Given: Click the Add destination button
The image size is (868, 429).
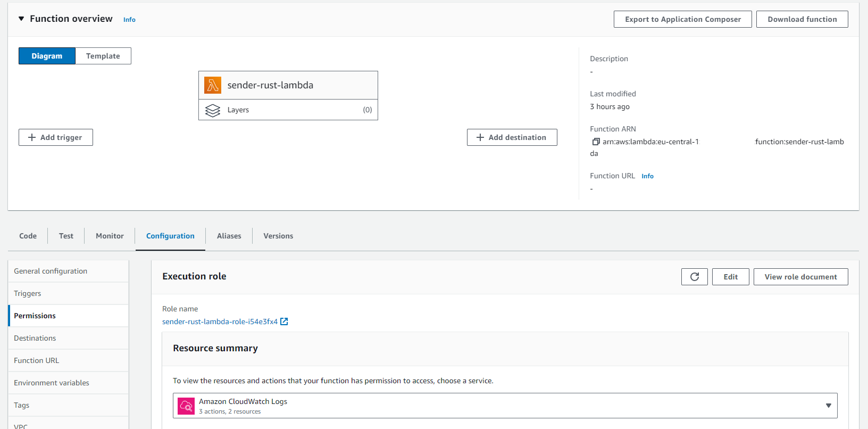Looking at the screenshot, I should click(512, 137).
